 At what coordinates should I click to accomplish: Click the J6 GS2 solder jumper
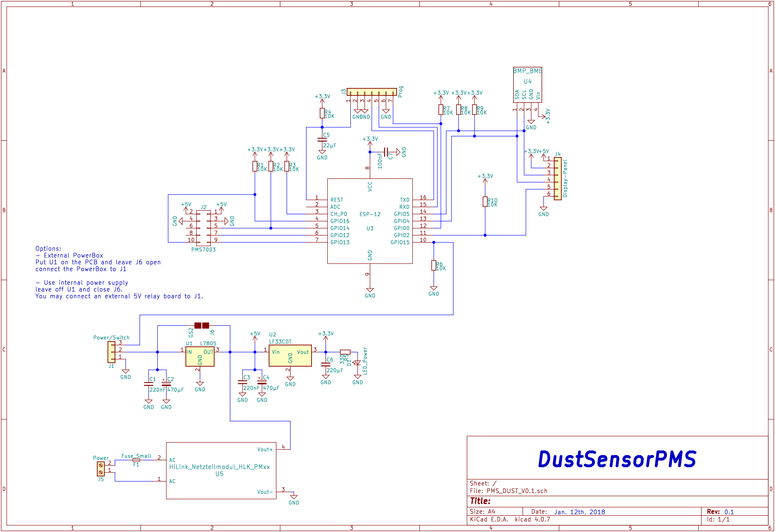(202, 325)
